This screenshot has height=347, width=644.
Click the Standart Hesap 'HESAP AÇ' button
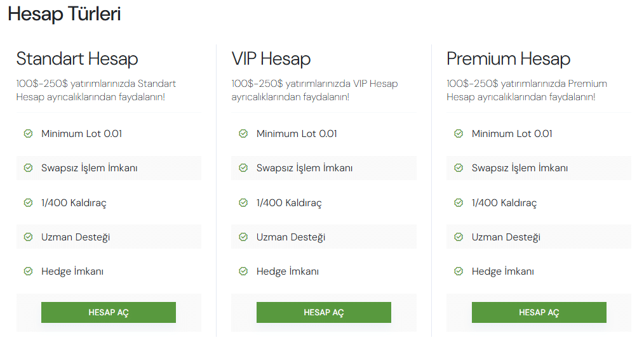pyautogui.click(x=108, y=312)
